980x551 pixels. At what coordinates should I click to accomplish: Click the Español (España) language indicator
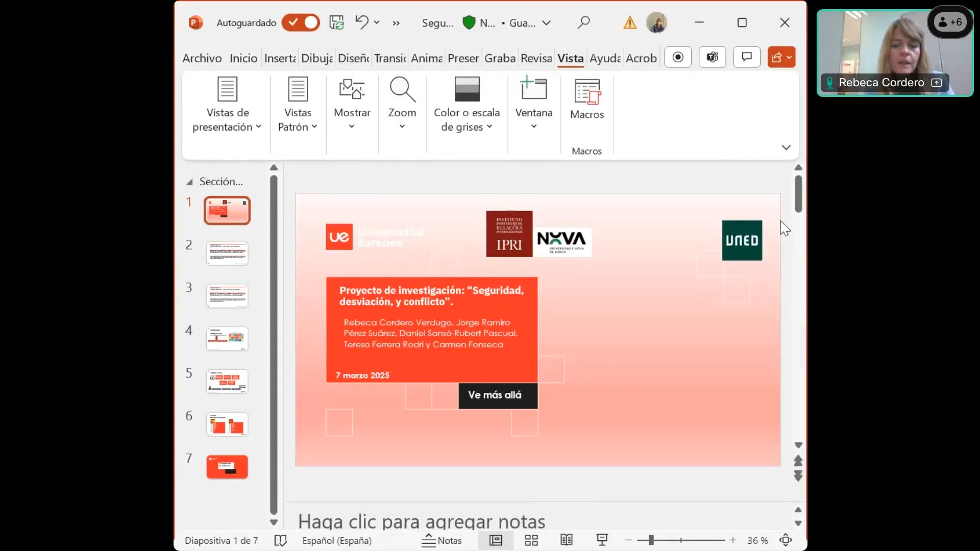point(337,540)
